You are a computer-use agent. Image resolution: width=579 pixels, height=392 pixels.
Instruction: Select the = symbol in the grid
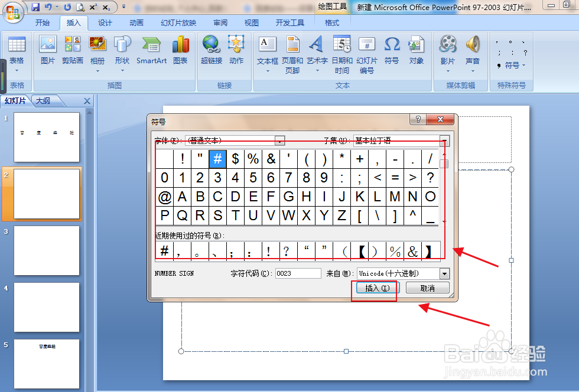tap(395, 178)
